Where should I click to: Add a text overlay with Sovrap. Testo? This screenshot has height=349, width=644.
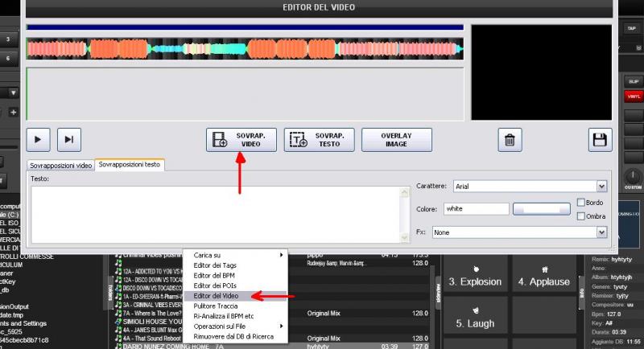pyautogui.click(x=319, y=140)
